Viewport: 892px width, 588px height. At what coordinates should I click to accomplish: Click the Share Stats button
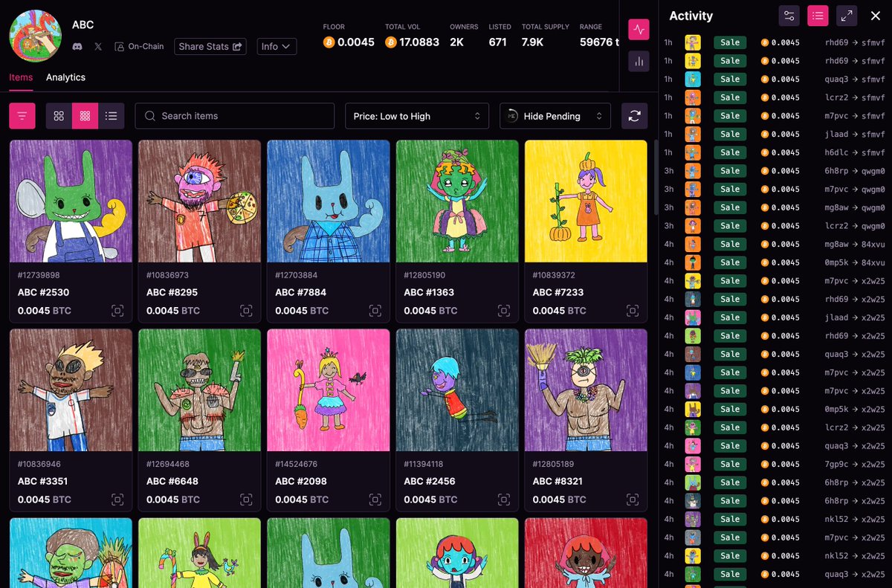tap(210, 46)
